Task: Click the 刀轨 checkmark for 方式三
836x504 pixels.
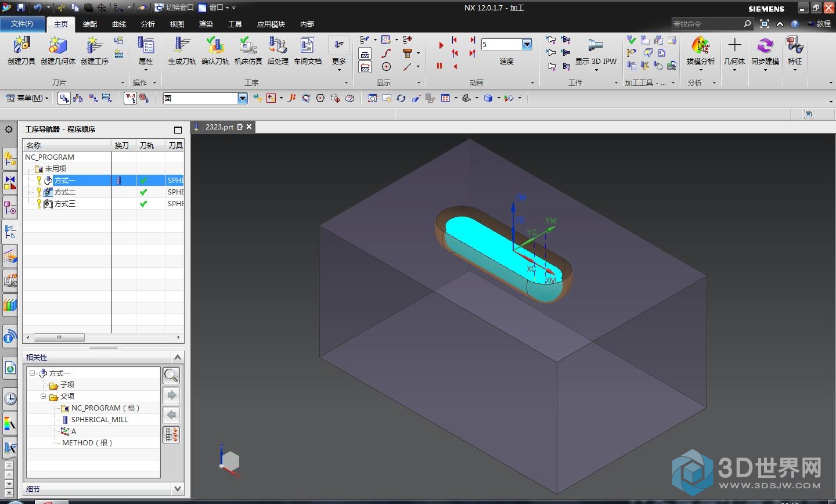Action: click(x=143, y=204)
